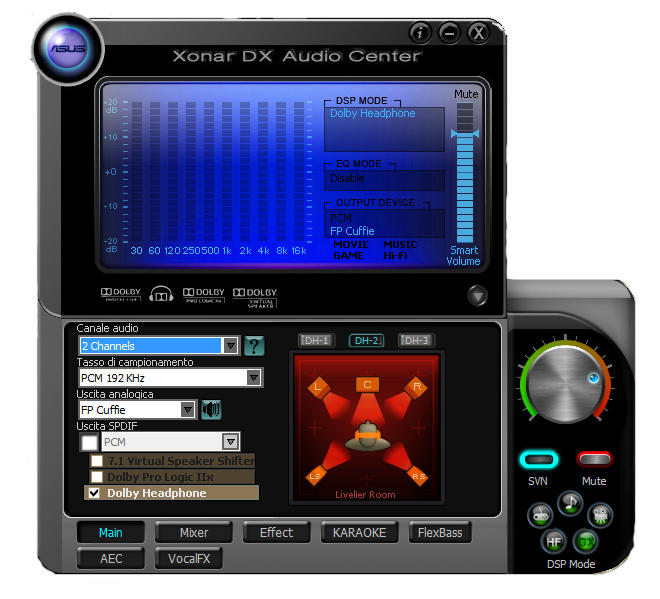The width and height of the screenshot is (660, 599).
Task: Collapse panel with round down-arrow button
Action: (x=477, y=296)
